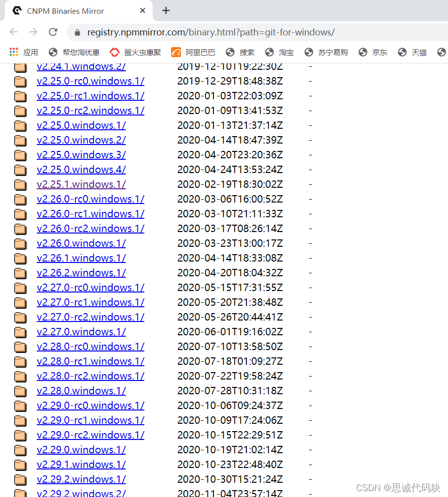Viewport: 448px width, 497px height.
Task: Close the CNPM Binaries Mirror tab
Action: pos(143,11)
